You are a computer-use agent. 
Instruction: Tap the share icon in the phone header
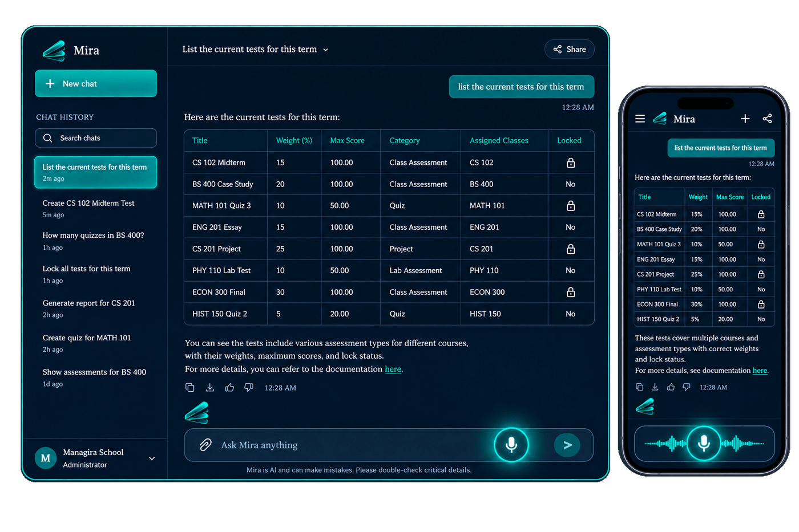click(x=767, y=119)
